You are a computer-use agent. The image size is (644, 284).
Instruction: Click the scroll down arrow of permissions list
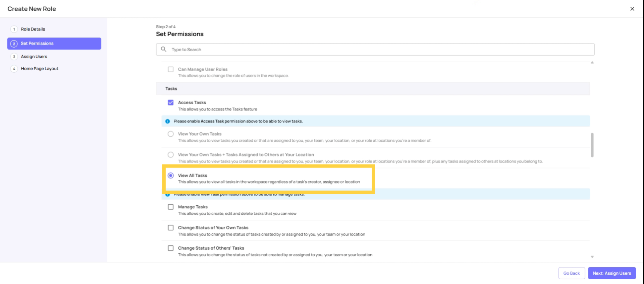tap(592, 257)
